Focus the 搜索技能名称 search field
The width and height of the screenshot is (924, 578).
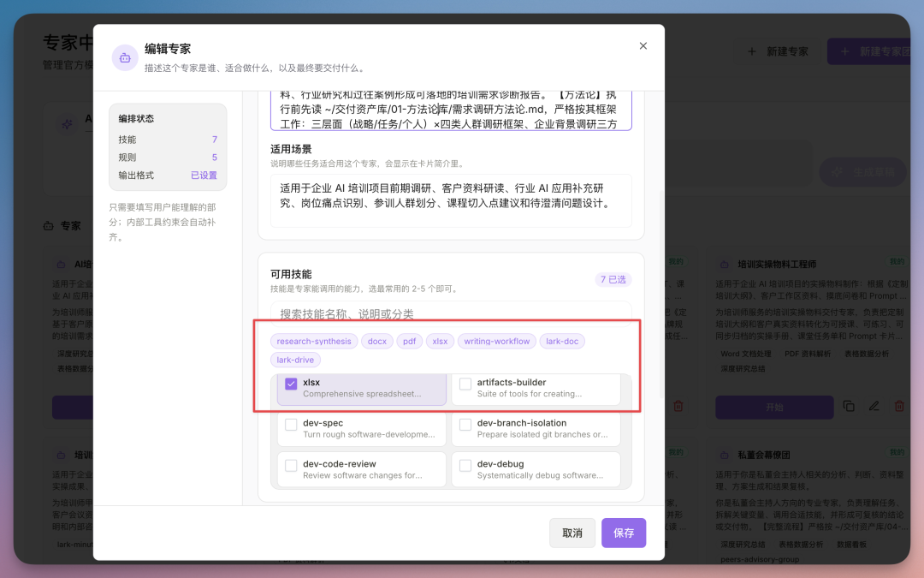(x=451, y=313)
